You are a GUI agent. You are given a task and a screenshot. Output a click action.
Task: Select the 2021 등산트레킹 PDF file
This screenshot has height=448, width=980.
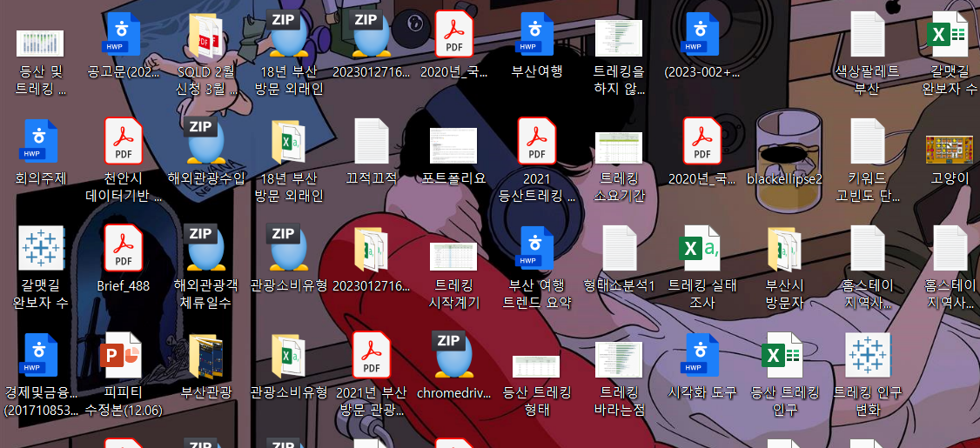[537, 141]
